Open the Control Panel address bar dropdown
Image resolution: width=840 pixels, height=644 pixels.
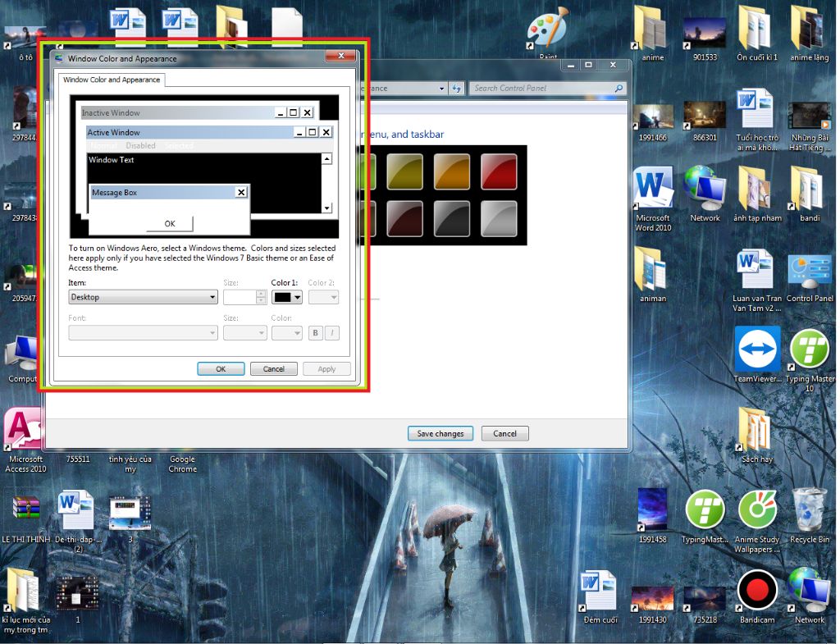(441, 89)
